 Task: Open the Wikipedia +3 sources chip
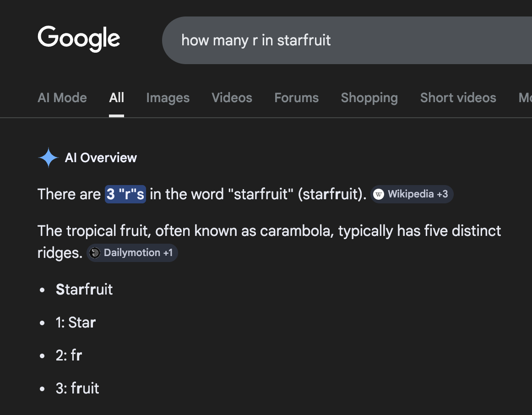coord(412,194)
